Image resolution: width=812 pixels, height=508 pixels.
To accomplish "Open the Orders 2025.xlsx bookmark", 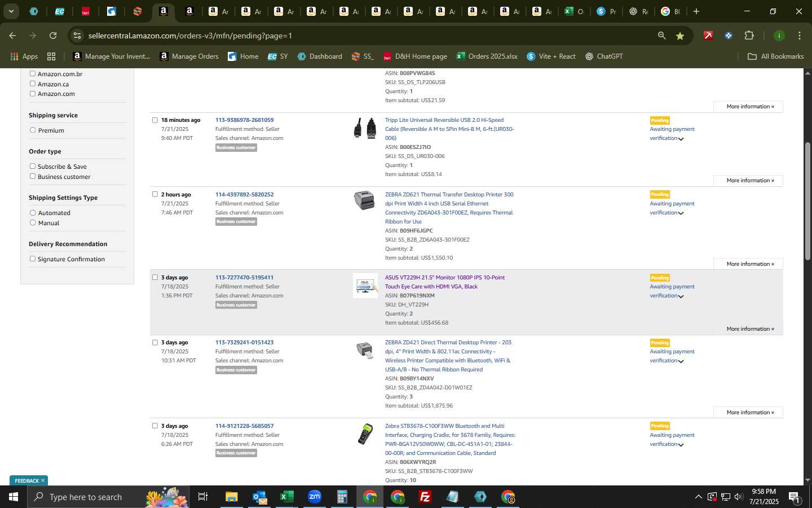I will (x=487, y=56).
